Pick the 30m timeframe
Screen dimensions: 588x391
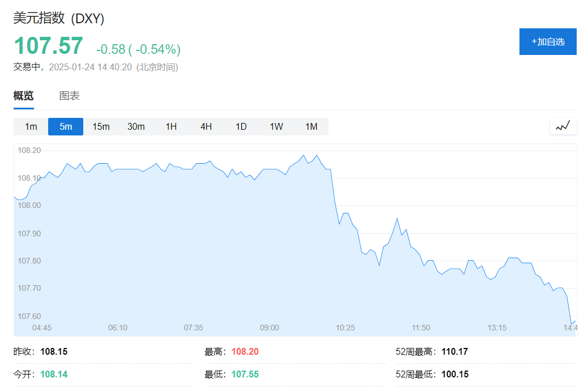(136, 126)
